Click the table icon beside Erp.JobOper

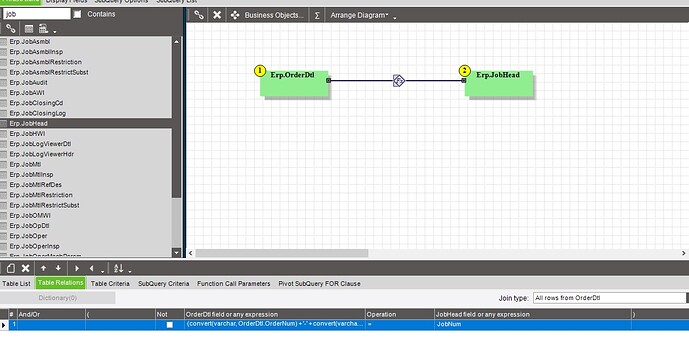[x=4, y=236]
